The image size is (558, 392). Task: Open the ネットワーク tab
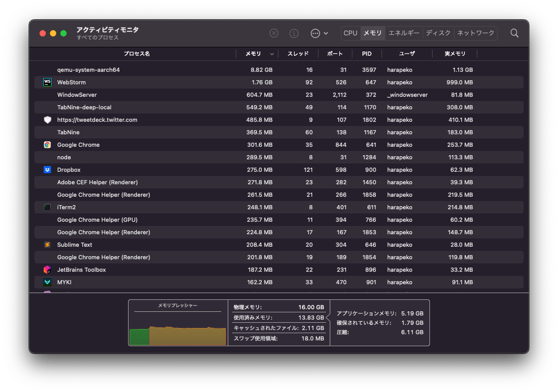476,33
